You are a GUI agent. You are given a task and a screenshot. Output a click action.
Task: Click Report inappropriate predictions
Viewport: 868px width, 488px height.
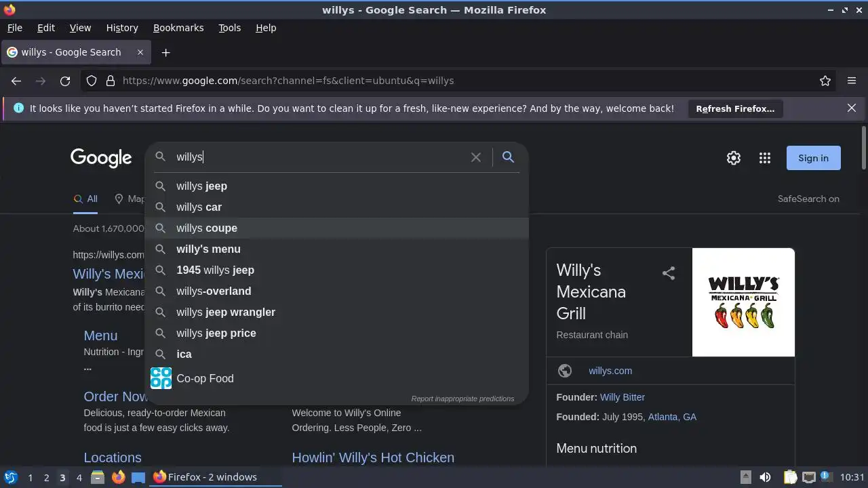click(x=462, y=399)
